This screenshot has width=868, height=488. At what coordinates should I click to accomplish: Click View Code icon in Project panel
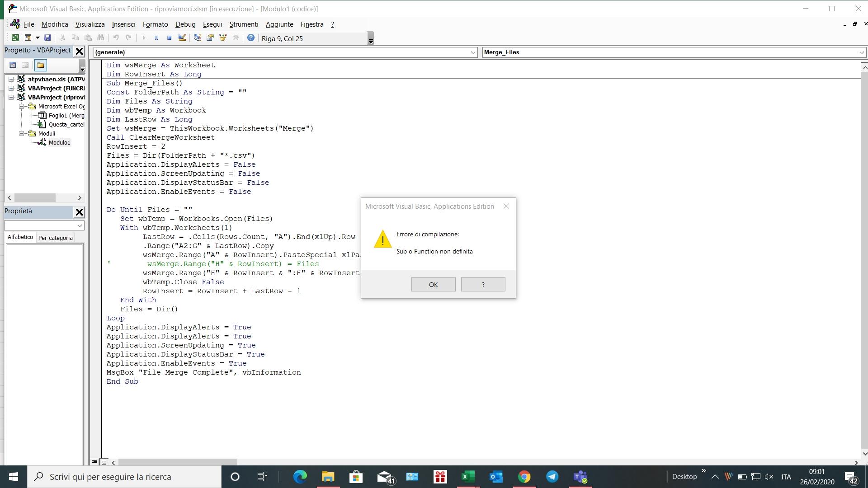point(13,66)
